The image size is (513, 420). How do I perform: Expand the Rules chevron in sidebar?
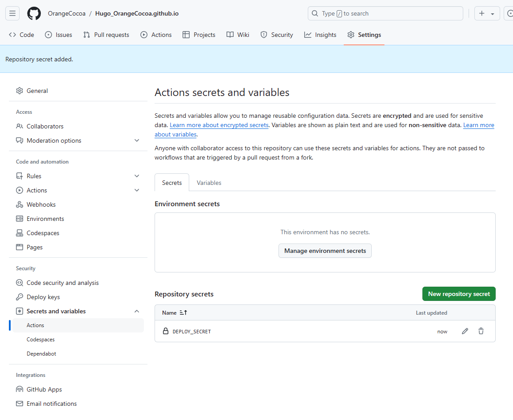(137, 176)
